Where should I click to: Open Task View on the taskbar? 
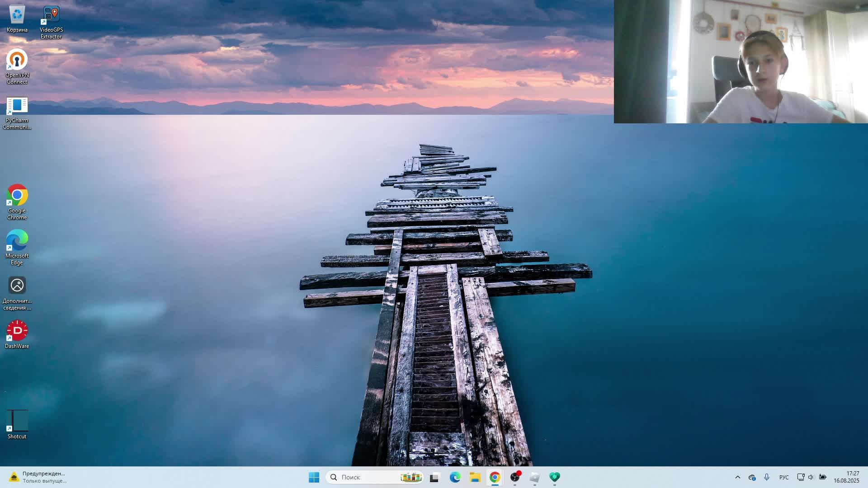coord(435,477)
